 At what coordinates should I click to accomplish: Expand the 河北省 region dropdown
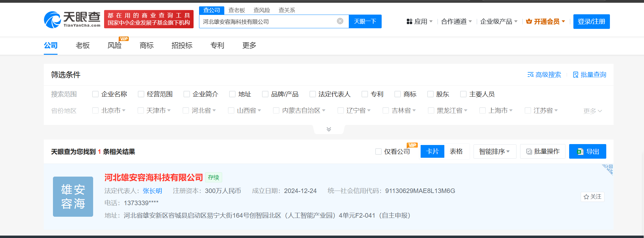coord(214,111)
